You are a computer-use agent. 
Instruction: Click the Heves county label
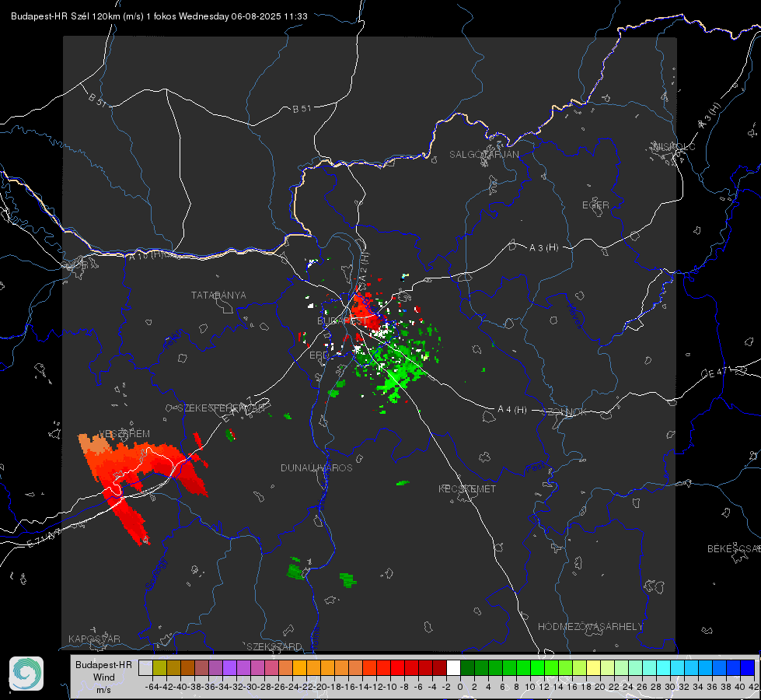point(574,315)
